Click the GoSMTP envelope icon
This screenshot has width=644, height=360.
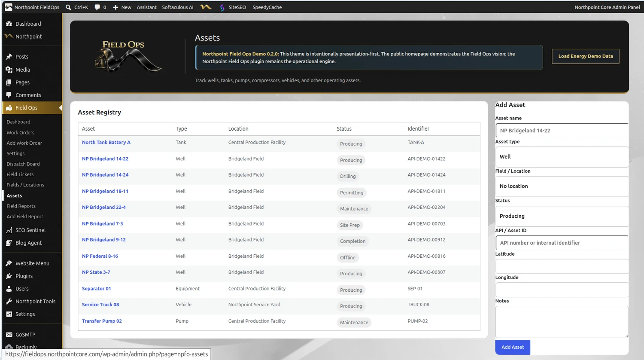point(9,335)
